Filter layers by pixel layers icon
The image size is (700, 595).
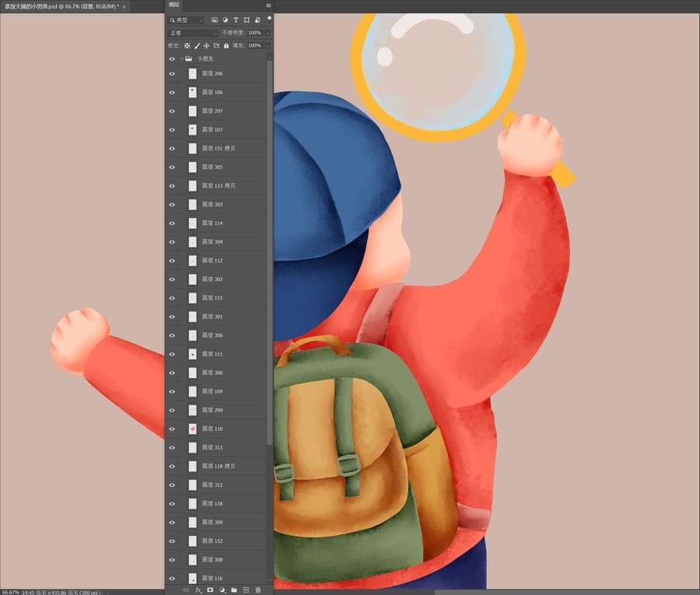click(x=215, y=20)
